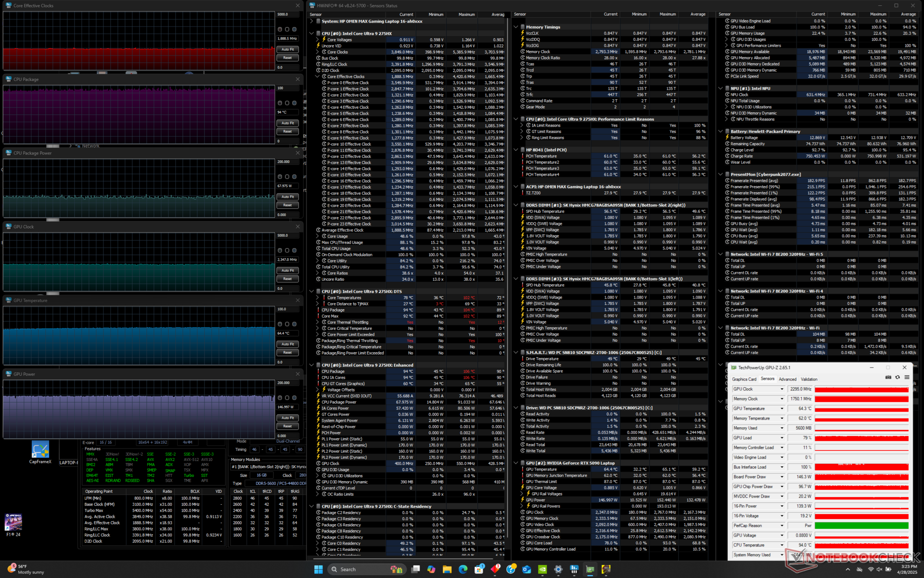Open GPU-Z hamburger menu icon
This screenshot has height=578, width=924.
(907, 377)
